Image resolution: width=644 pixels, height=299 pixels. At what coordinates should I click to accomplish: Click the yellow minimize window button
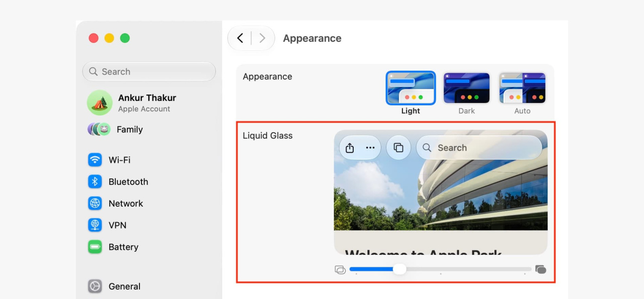pyautogui.click(x=109, y=38)
